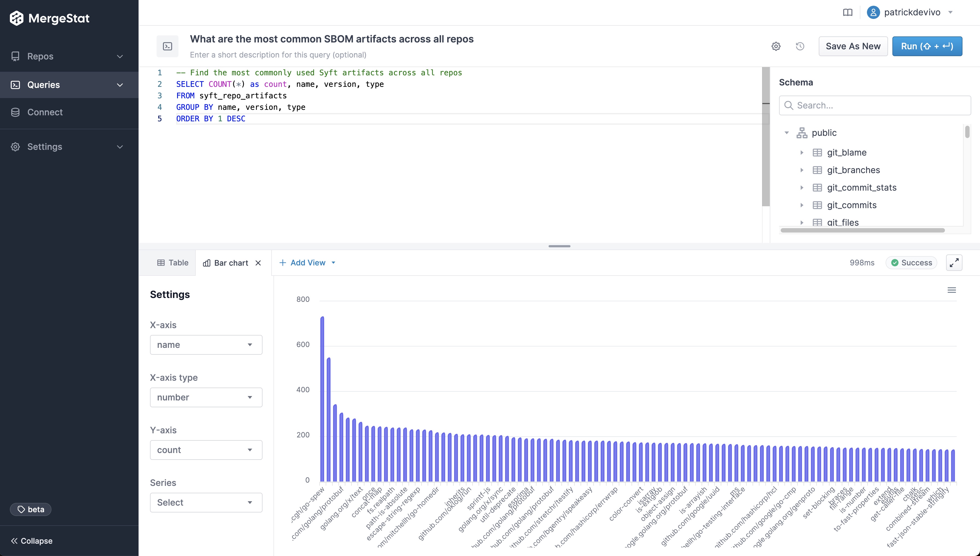Click the terminal icon beside query title
Viewport: 980px width, 556px height.
point(168,46)
